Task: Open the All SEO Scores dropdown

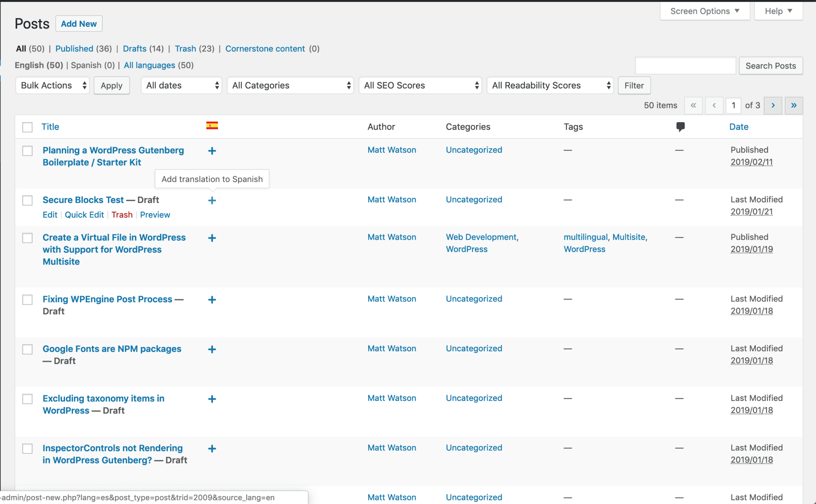Action: [420, 86]
